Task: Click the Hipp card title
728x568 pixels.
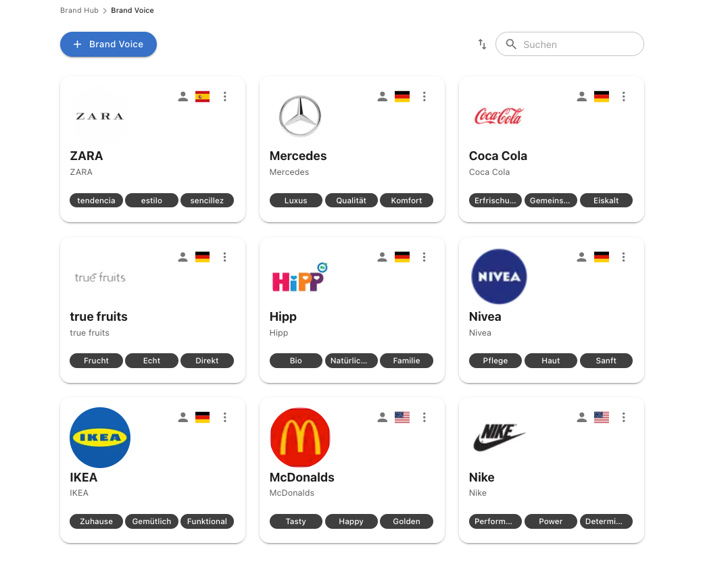Action: click(283, 317)
